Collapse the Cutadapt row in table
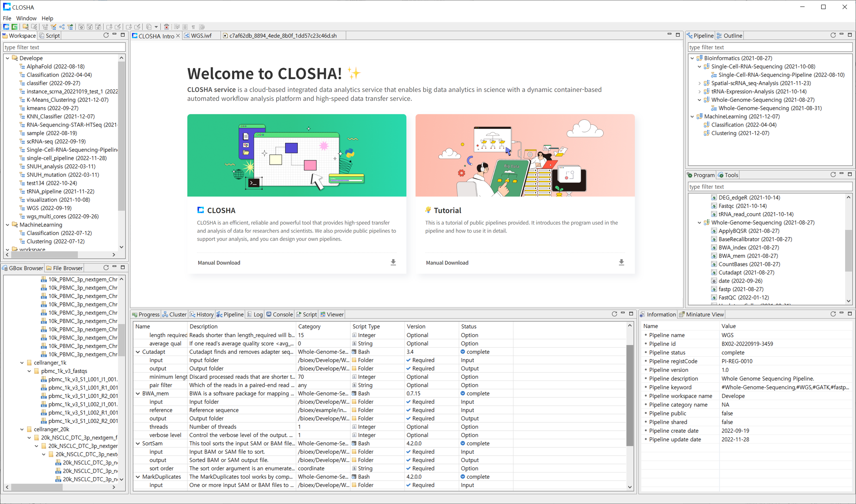The width and height of the screenshot is (856, 504). tap(138, 352)
